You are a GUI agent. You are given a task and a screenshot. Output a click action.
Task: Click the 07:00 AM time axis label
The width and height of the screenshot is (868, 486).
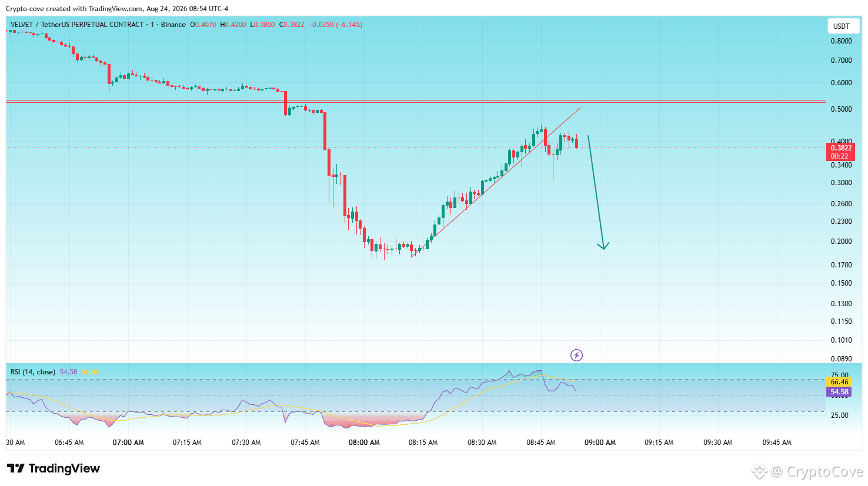coord(128,443)
